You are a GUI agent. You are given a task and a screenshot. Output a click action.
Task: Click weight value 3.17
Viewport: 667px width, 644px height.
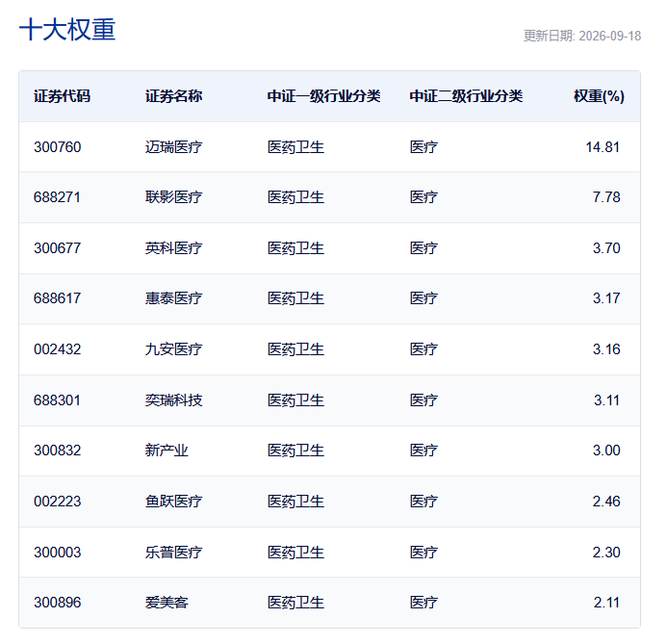tap(606, 298)
